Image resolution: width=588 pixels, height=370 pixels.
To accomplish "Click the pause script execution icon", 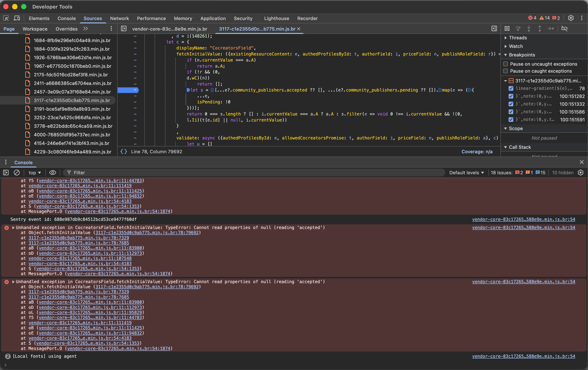I will click(507, 29).
